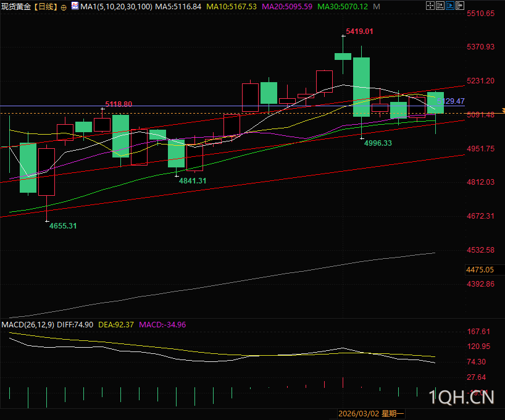Screen dimensions: 505x420
Task: Click the 4841.31 low price label
Action: pos(193,181)
